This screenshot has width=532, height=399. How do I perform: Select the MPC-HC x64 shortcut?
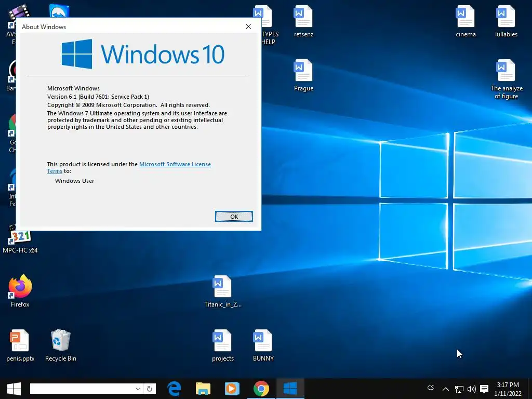tap(20, 239)
